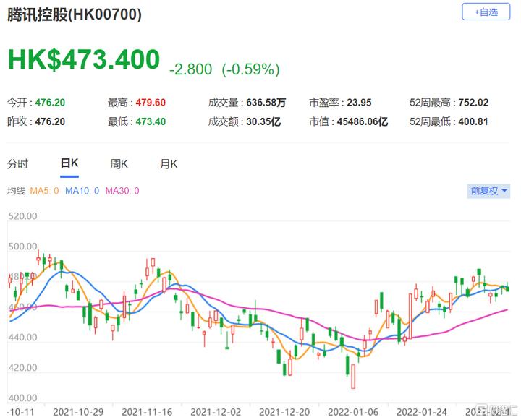Click the 市值 value 45486.06亿
Viewport: 521px width, 420px height.
[363, 121]
